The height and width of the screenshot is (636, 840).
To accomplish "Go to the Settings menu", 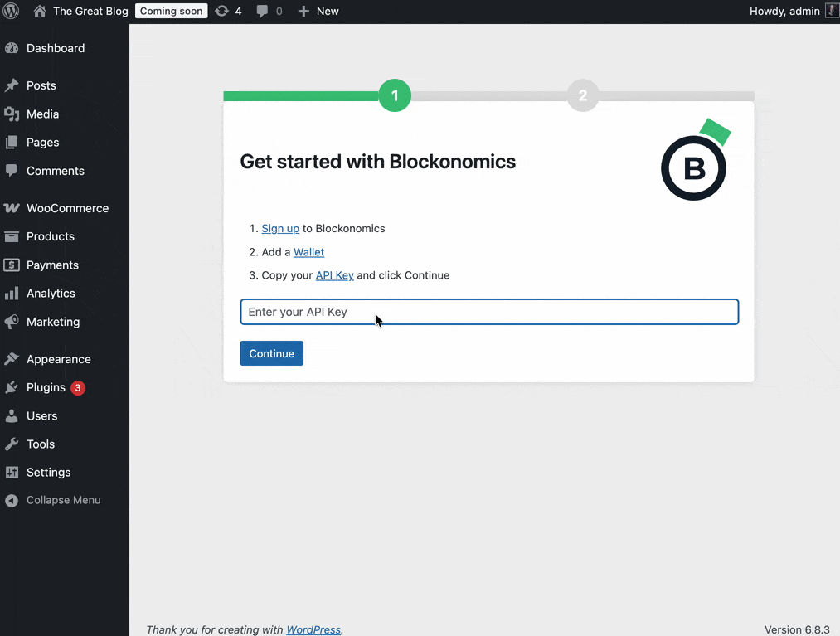I will [x=48, y=473].
